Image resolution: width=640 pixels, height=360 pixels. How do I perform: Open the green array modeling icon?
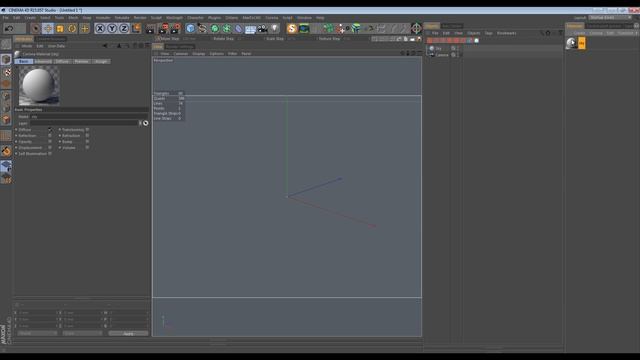227,28
